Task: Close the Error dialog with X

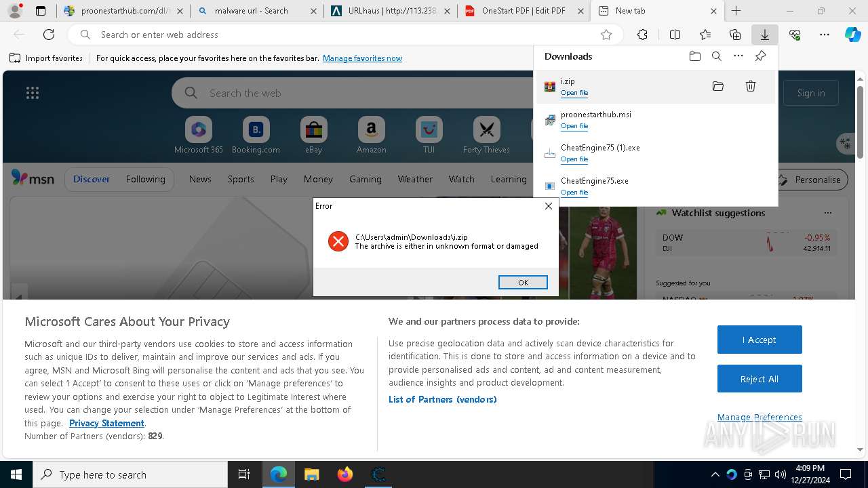Action: click(x=549, y=206)
